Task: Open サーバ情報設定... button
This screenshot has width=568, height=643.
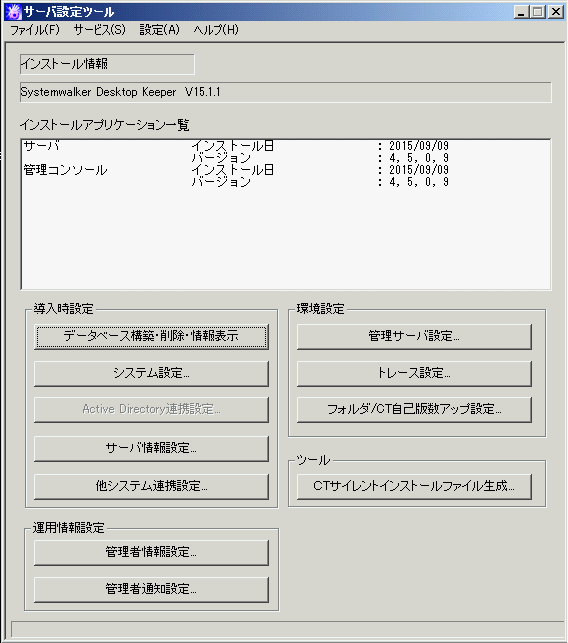Action: 151,449
